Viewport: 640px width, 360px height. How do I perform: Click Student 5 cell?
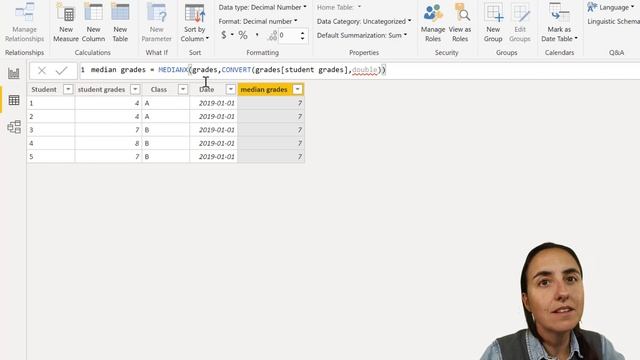[x=51, y=157]
